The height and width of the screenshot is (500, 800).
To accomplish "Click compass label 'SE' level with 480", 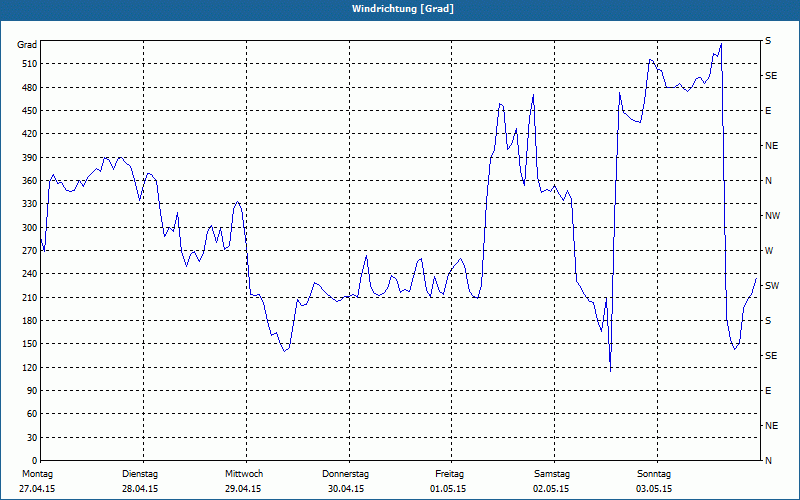I will pyautogui.click(x=771, y=76).
